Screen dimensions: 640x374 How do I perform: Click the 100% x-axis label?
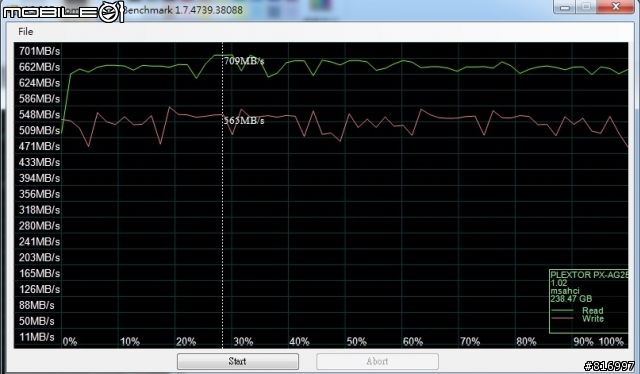pyautogui.click(x=611, y=342)
